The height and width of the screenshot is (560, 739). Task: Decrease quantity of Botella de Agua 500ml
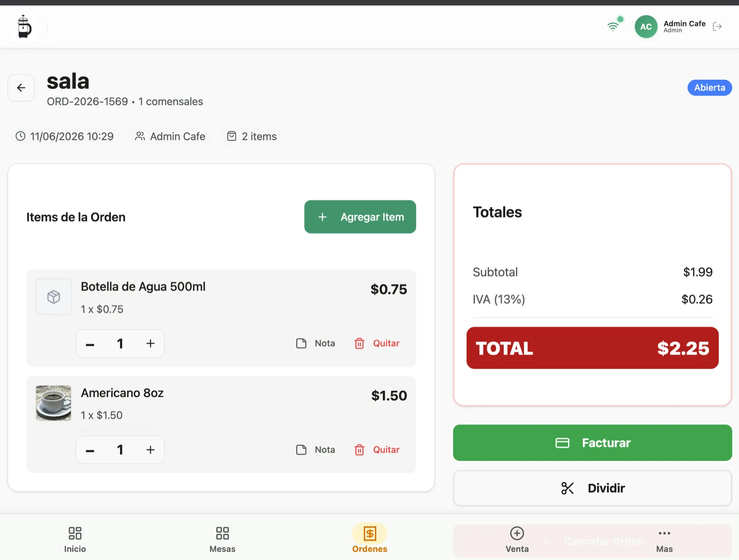[x=90, y=344]
